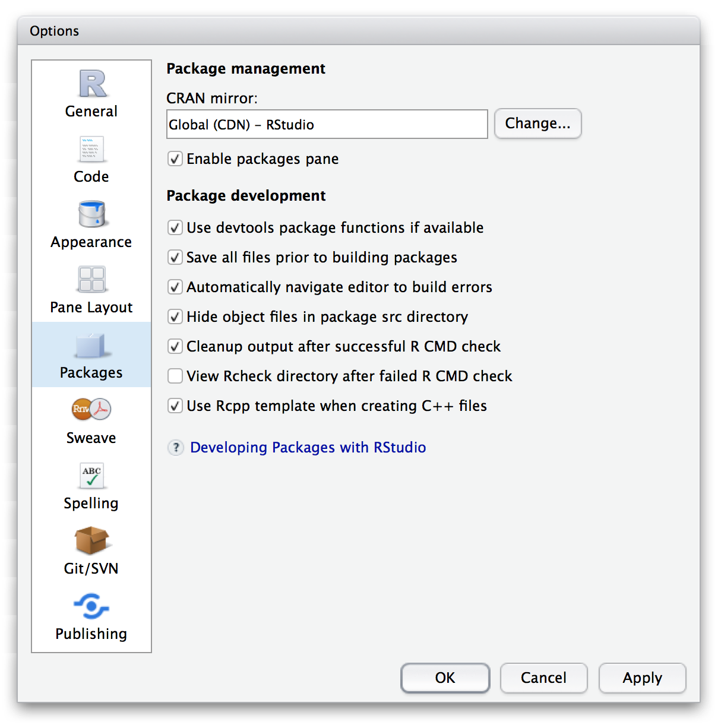Switch to the Sweave tab label
Image resolution: width=721 pixels, height=728 pixels.
tap(91, 438)
